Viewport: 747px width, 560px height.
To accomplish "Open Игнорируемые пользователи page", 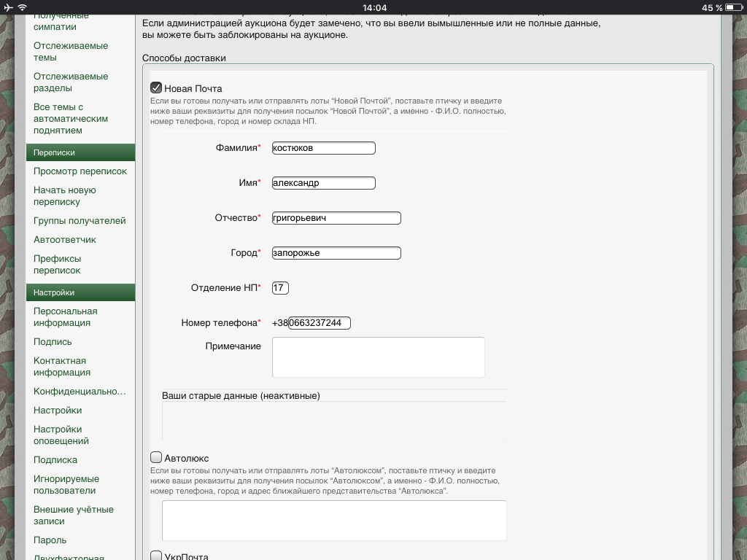I will click(66, 485).
